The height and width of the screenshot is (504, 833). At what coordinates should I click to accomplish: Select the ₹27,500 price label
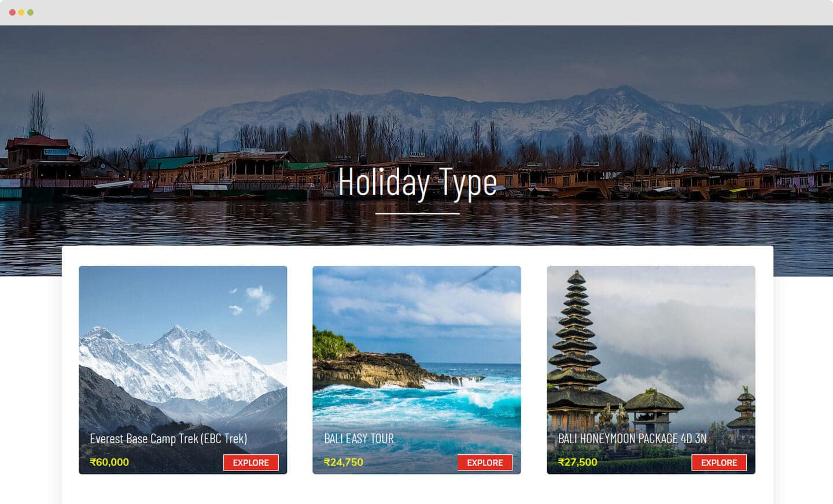point(578,462)
